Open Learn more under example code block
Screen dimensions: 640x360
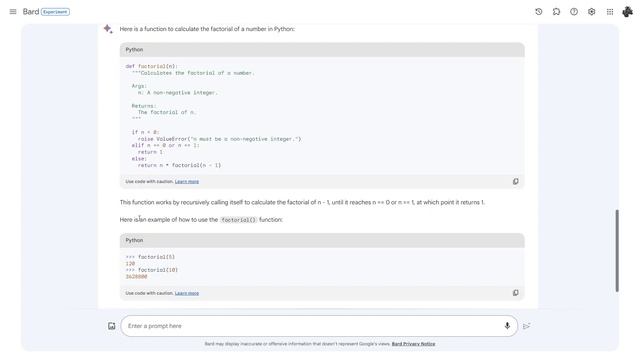click(187, 293)
